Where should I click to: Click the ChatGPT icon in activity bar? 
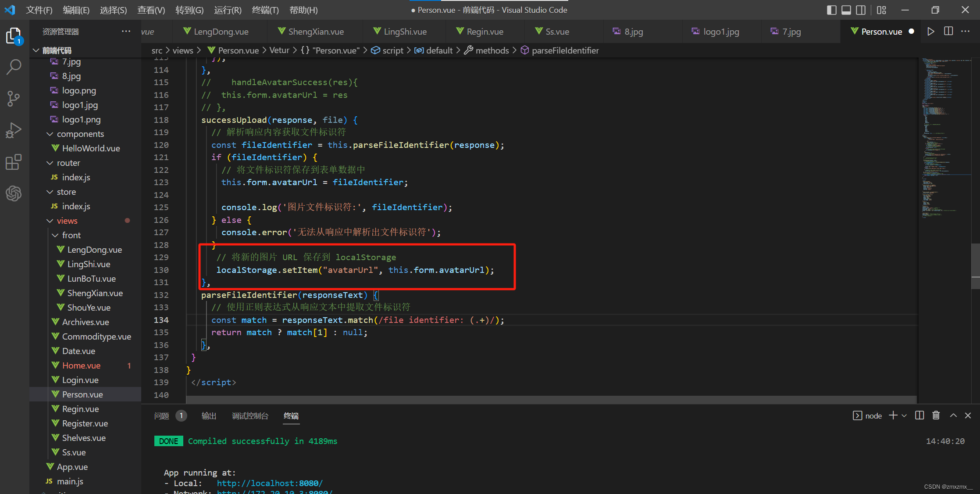tap(14, 193)
